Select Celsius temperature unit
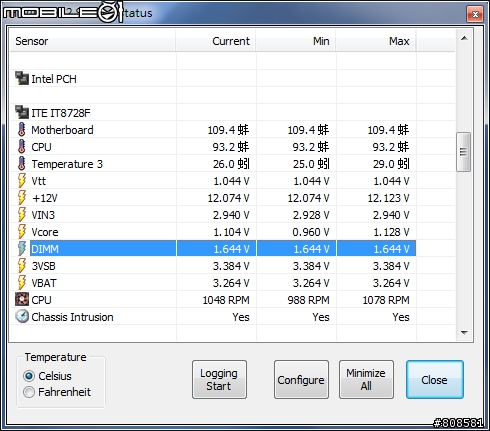This screenshot has width=490, height=431. pyautogui.click(x=29, y=376)
